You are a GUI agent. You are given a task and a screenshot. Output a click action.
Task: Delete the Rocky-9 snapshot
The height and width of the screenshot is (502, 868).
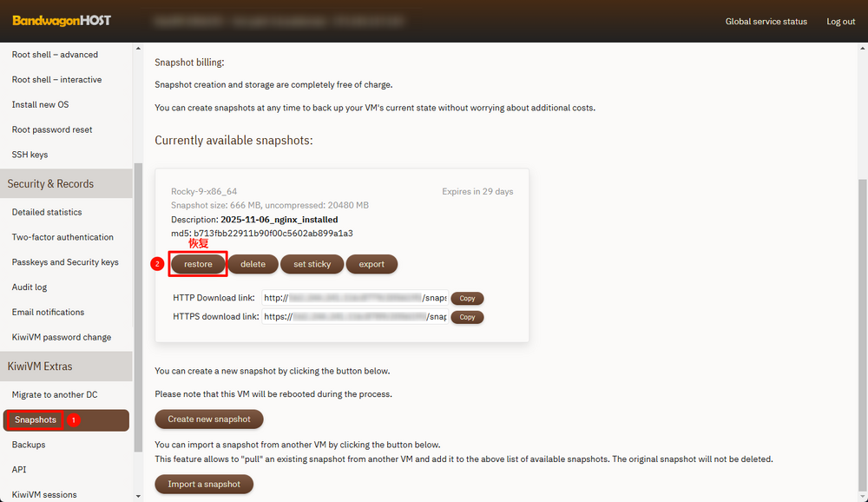[253, 264]
